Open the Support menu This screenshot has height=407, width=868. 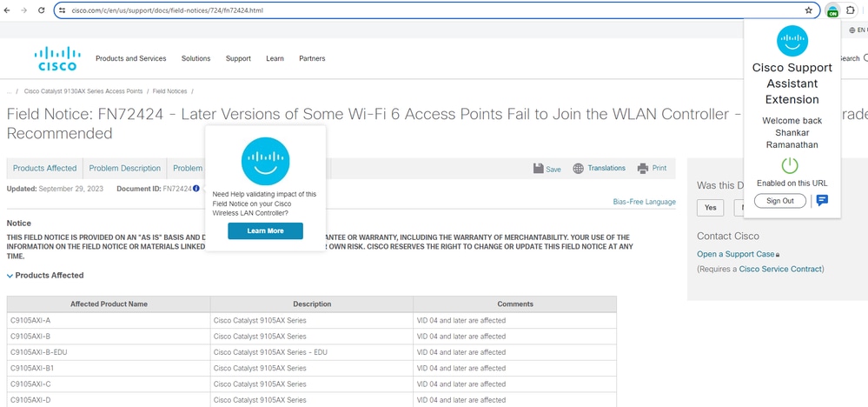coord(238,58)
